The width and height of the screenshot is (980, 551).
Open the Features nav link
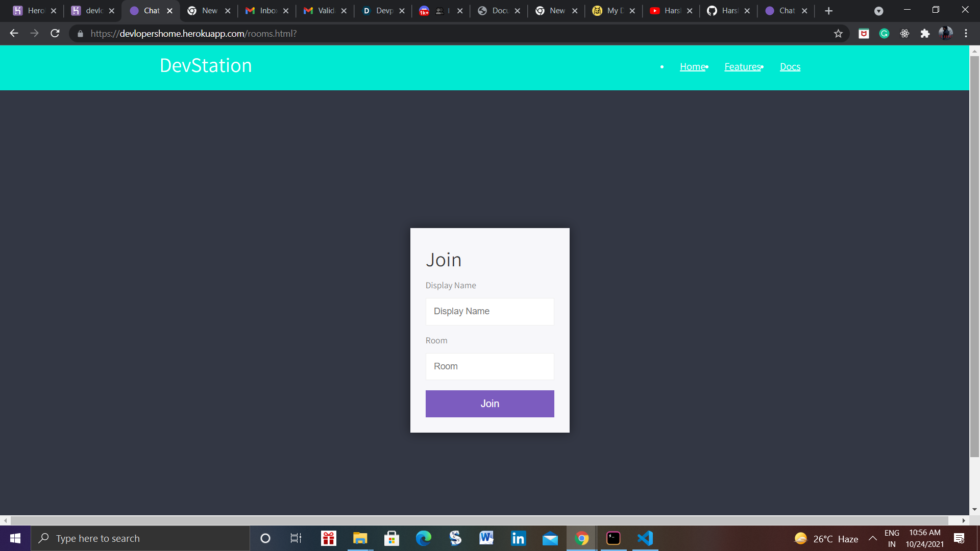(742, 67)
